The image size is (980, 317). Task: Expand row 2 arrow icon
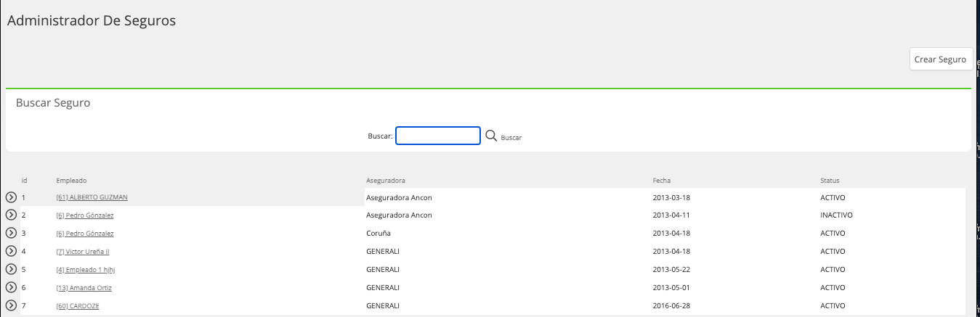tap(11, 215)
